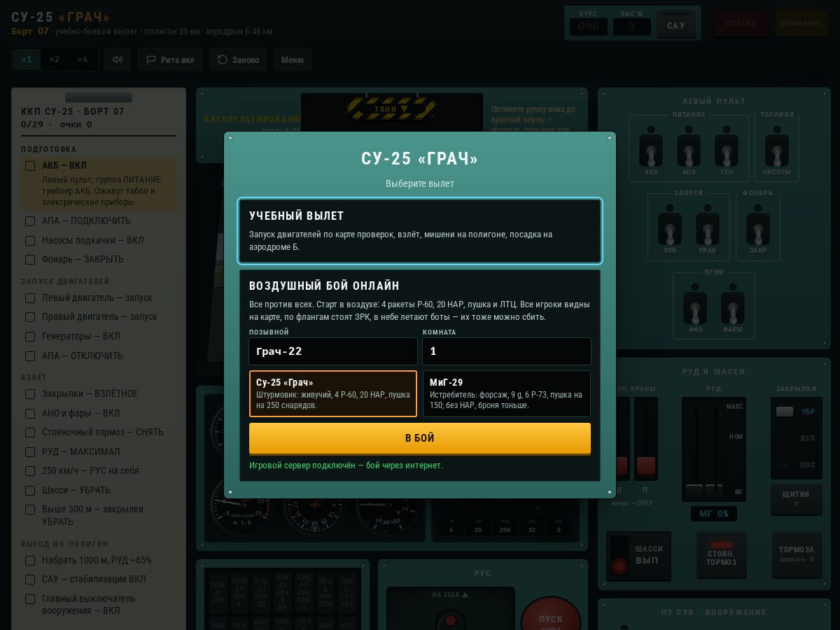The image size is (840, 630).
Task: Click the ОПАСНО warning light
Action: click(741, 23)
